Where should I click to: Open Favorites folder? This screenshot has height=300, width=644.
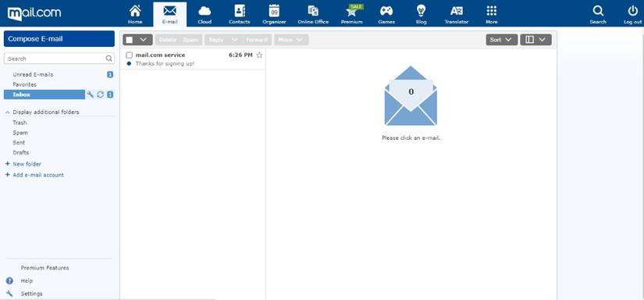point(25,84)
